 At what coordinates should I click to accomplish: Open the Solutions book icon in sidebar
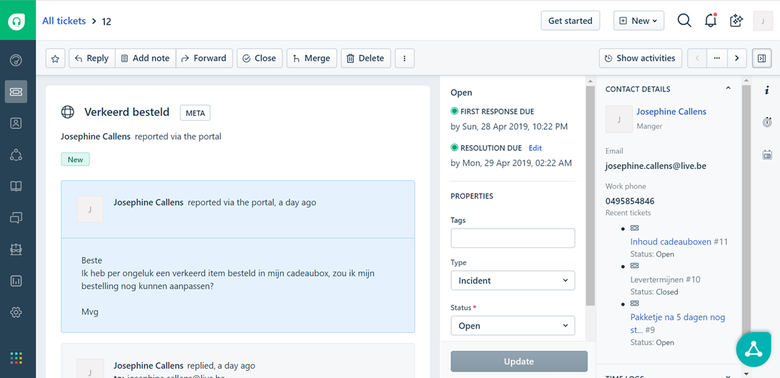(x=16, y=187)
